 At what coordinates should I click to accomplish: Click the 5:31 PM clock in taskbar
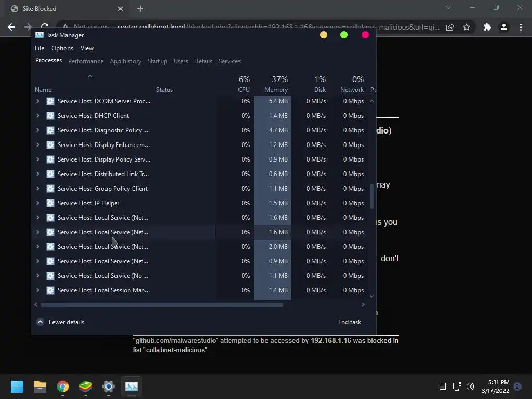tap(499, 382)
